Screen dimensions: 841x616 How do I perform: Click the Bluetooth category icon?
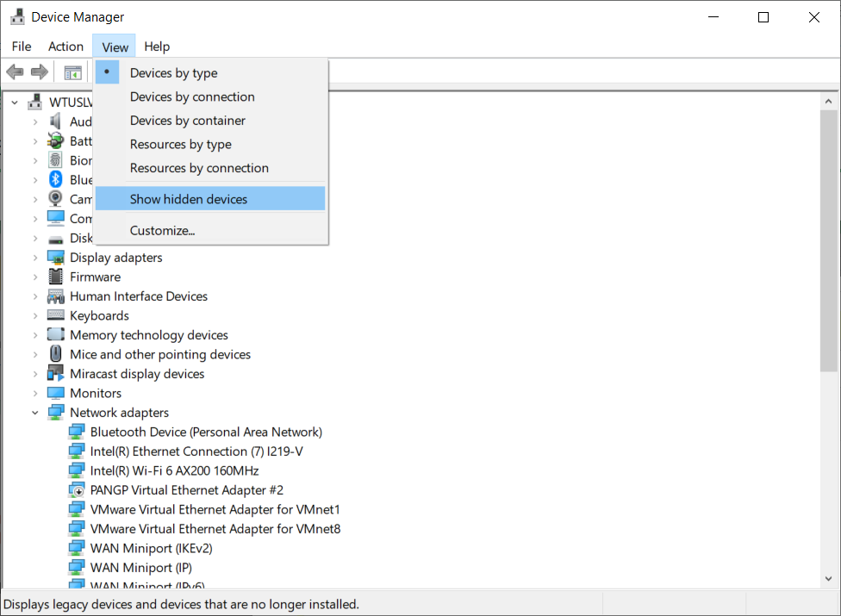(x=55, y=179)
